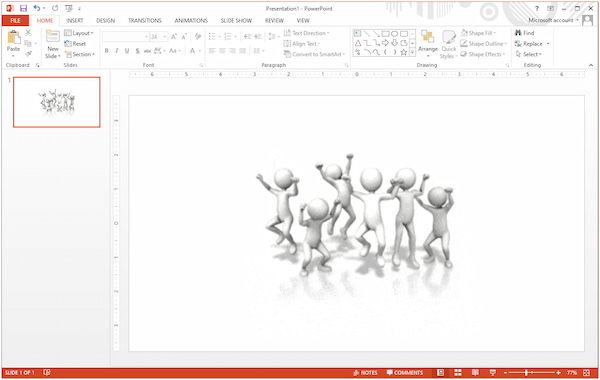Click the Find binoculars icon
Image resolution: width=600 pixels, height=380 pixels.
[518, 33]
